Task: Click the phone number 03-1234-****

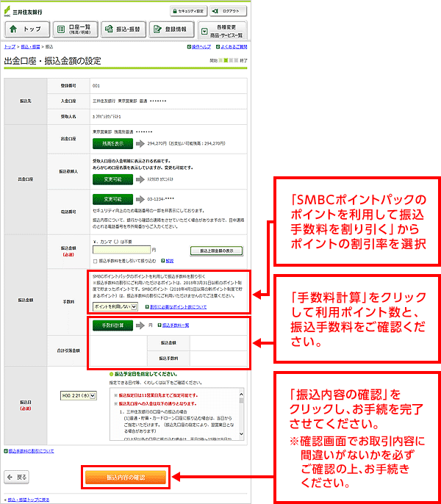Action: coord(160,199)
